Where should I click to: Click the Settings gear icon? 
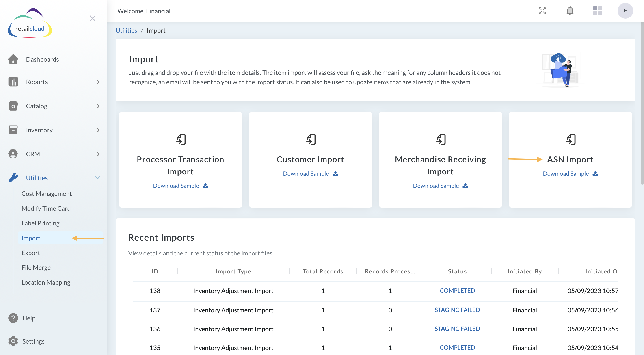point(13,341)
